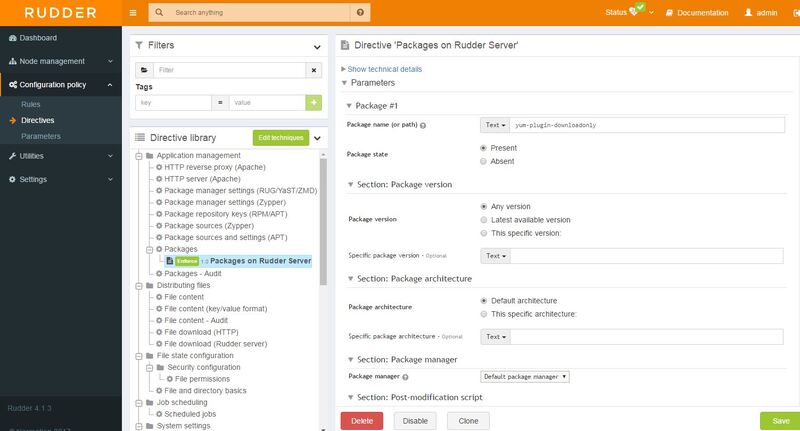Open the Dashboard menu item
This screenshot has width=800, height=431.
(x=61, y=38)
